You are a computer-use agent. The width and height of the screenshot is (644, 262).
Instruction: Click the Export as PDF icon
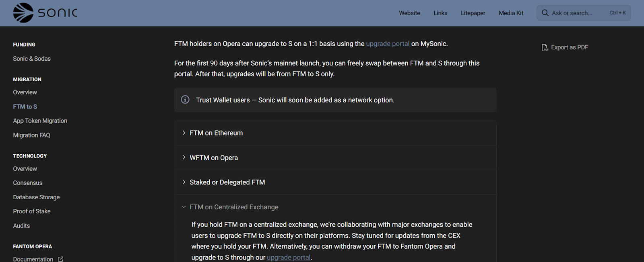[545, 47]
